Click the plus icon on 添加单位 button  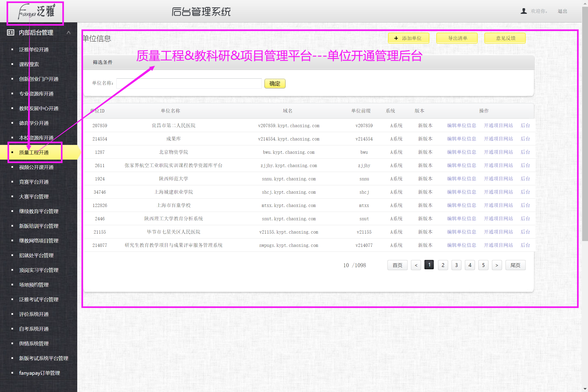[396, 38]
